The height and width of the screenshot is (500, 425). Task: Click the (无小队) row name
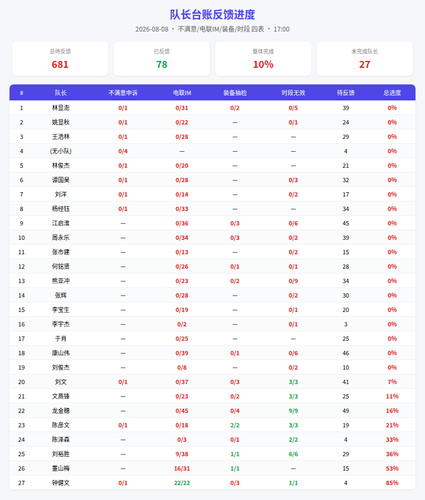tap(61, 151)
